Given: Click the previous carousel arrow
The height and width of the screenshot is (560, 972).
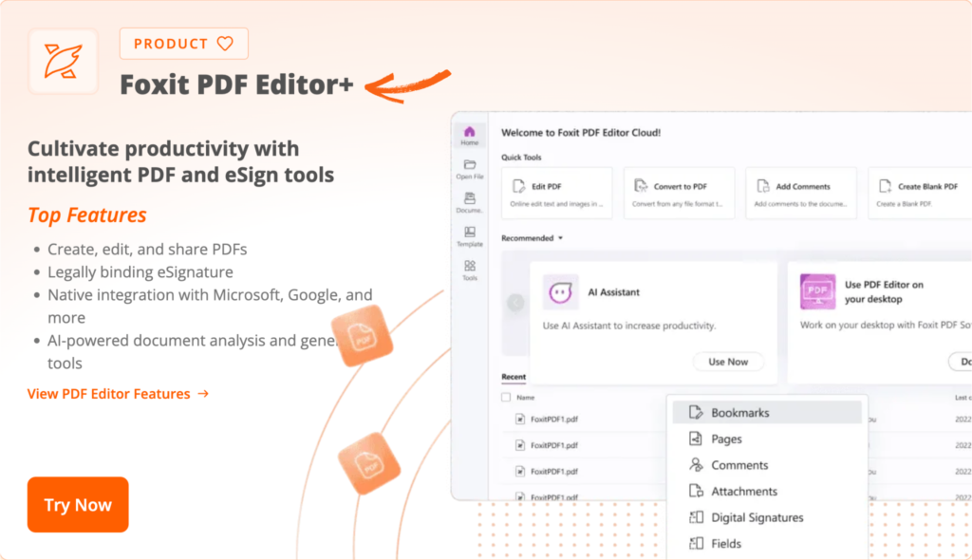Looking at the screenshot, I should tap(515, 303).
